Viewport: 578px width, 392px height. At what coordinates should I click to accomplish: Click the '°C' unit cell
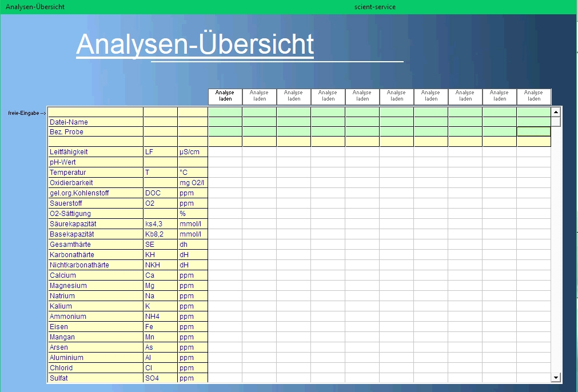click(193, 173)
